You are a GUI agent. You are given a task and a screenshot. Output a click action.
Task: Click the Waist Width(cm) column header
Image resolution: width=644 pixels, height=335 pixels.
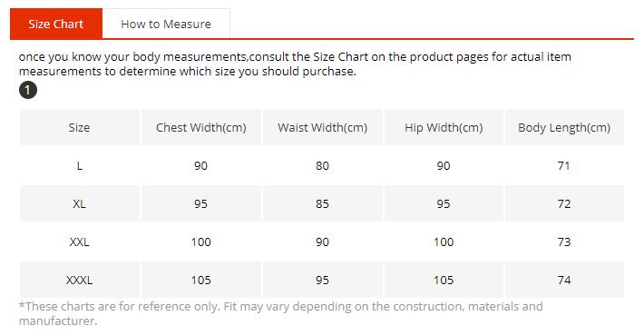[x=322, y=127]
